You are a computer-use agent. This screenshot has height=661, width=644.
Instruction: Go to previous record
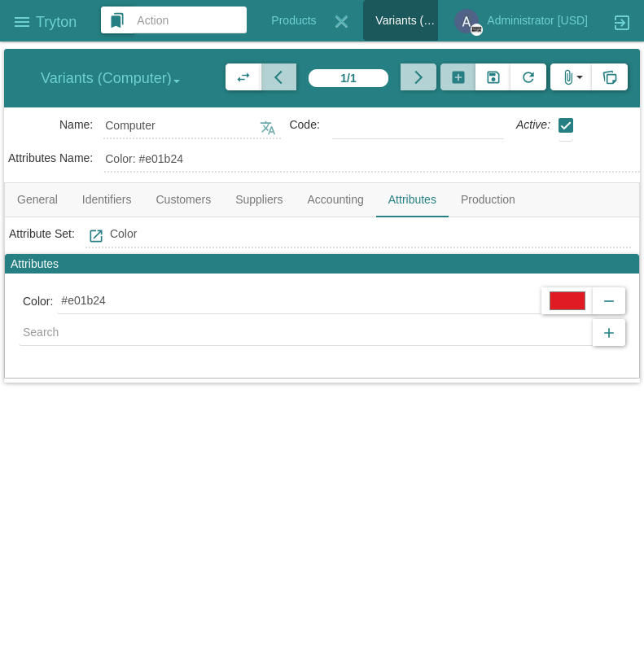click(278, 77)
